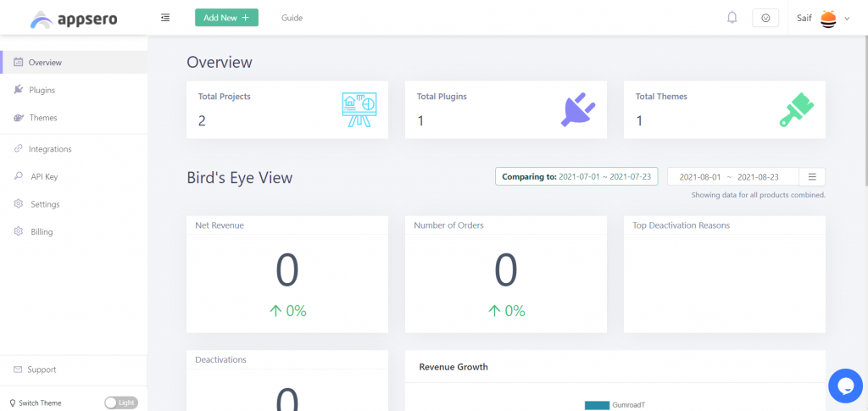Click the Bird's Eye View heading
This screenshot has height=411, width=868.
(240, 178)
